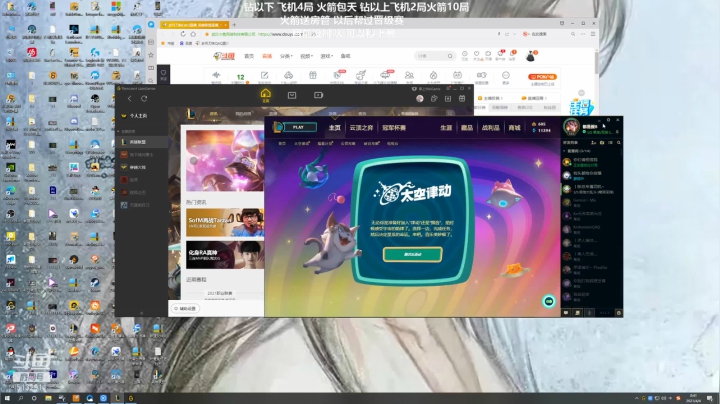Open the 冠军杯赛 tab
The image size is (720, 404).
[x=394, y=128]
